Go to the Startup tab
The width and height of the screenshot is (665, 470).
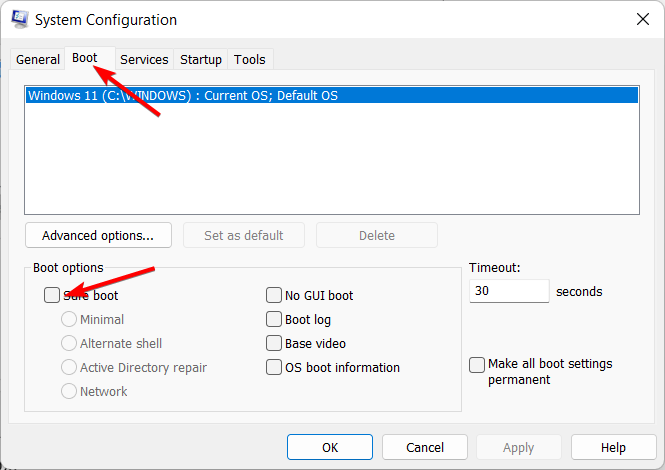[x=201, y=59]
